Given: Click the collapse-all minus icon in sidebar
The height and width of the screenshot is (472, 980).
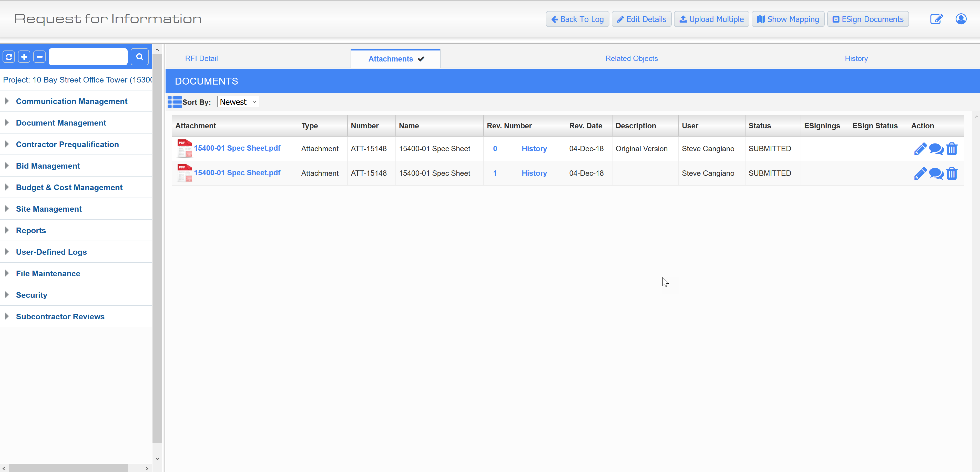Looking at the screenshot, I should click(x=39, y=57).
